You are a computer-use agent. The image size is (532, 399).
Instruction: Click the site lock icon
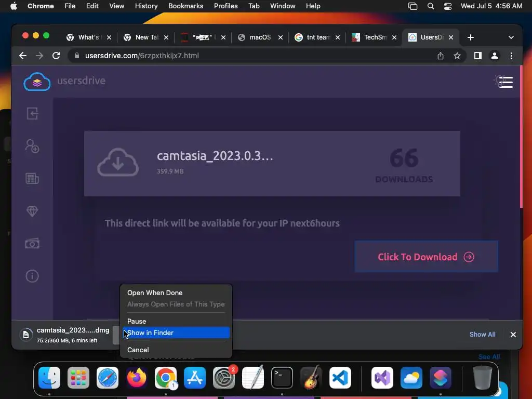click(x=77, y=56)
